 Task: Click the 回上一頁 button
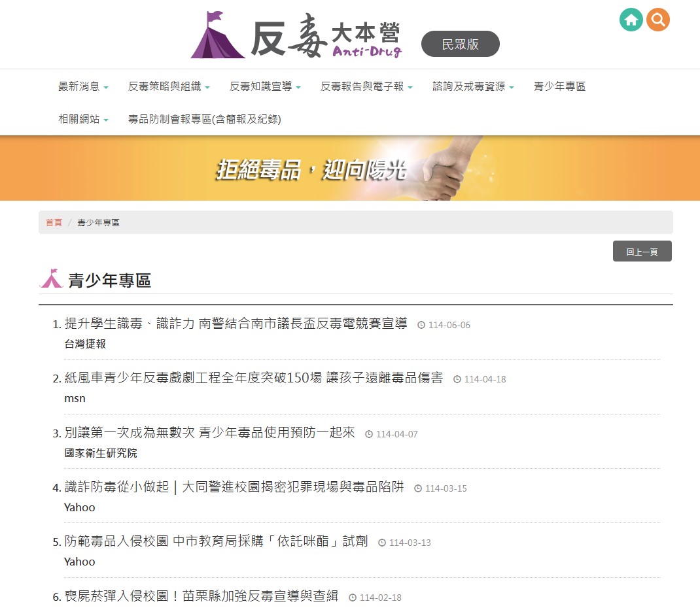(x=642, y=250)
